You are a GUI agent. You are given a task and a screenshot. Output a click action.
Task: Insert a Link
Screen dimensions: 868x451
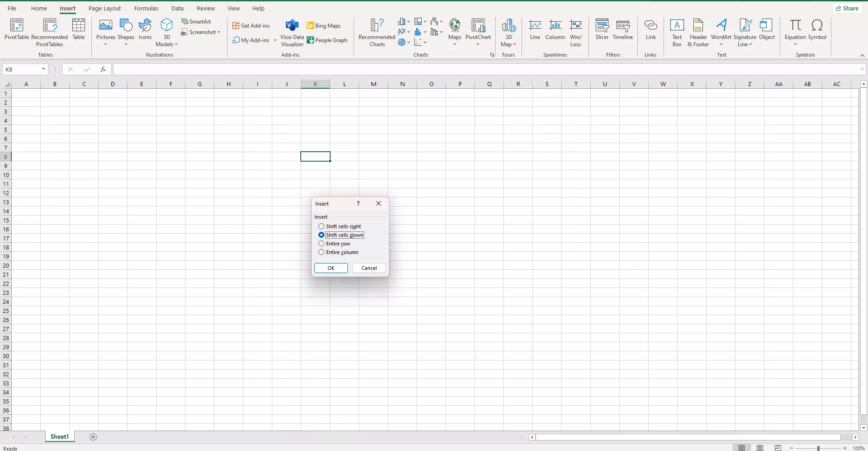[x=650, y=30]
